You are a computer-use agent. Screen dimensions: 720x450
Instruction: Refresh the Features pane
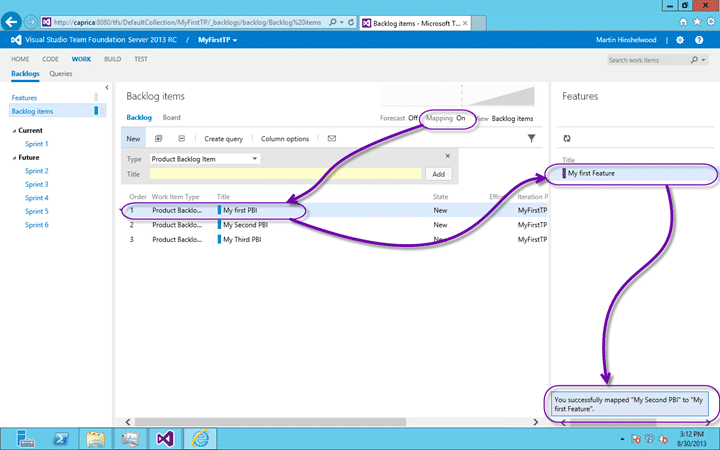567,138
